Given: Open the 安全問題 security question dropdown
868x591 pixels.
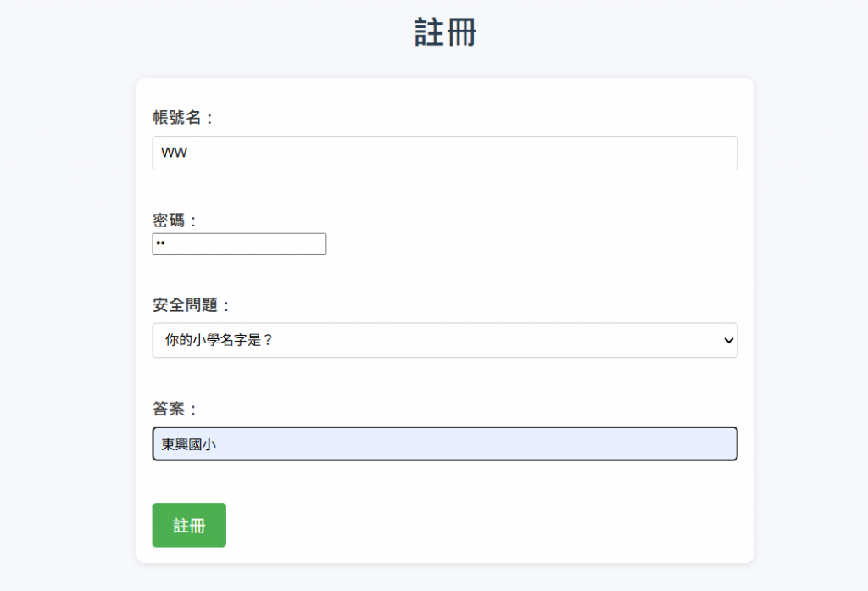Looking at the screenshot, I should (444, 340).
